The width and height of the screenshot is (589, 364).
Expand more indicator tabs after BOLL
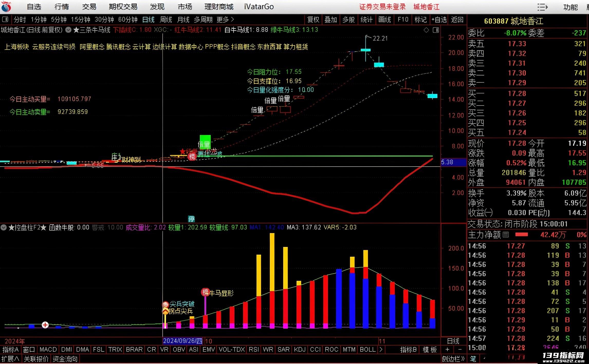pos(381,349)
